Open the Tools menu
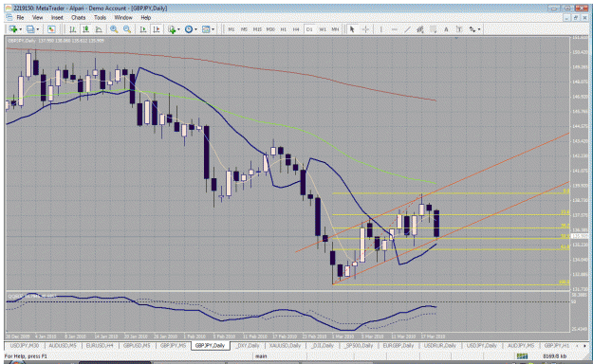The image size is (593, 364). pos(100,17)
